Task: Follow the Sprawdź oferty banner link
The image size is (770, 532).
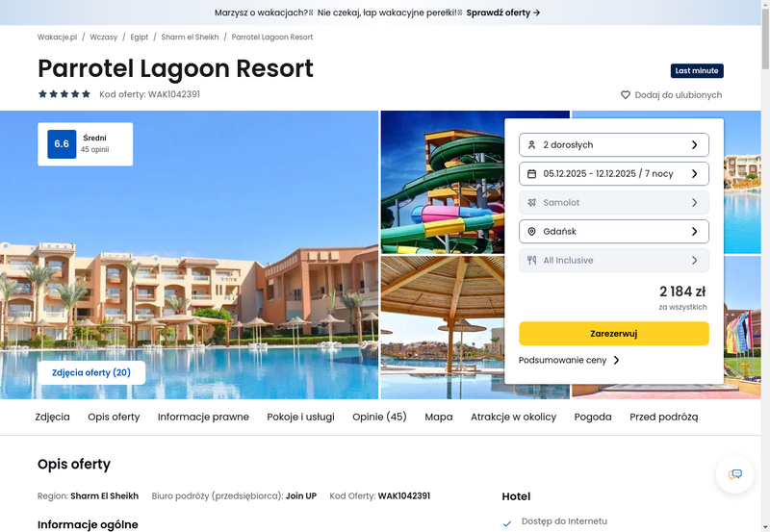Action: 503,13
